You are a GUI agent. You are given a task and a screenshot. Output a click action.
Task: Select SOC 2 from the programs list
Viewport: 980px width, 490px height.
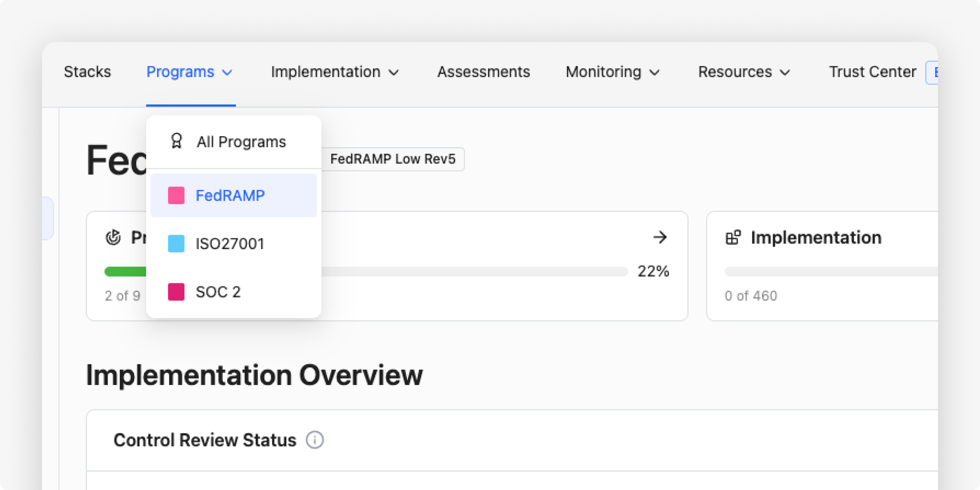pyautogui.click(x=234, y=292)
